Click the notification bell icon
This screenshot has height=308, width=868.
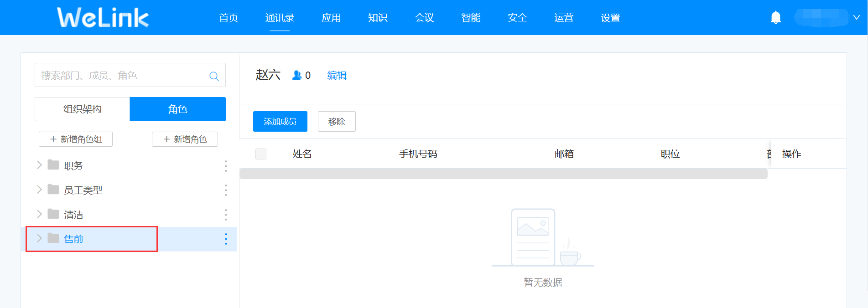[775, 18]
